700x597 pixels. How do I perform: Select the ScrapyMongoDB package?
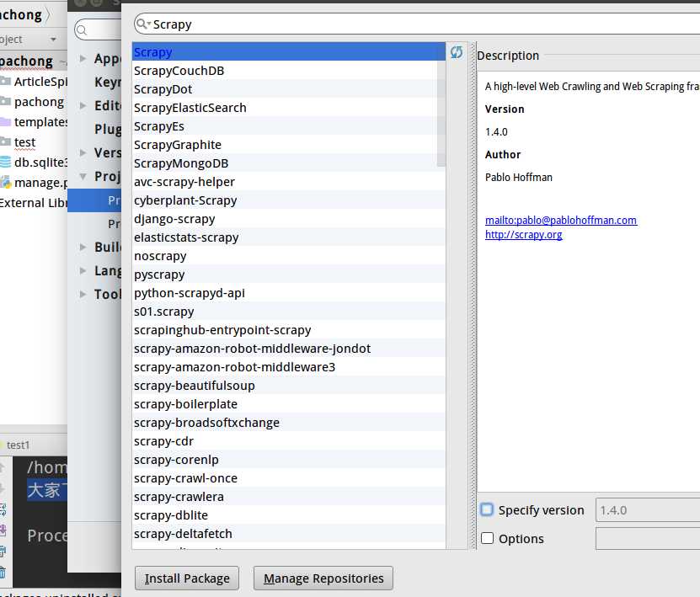tap(289, 163)
